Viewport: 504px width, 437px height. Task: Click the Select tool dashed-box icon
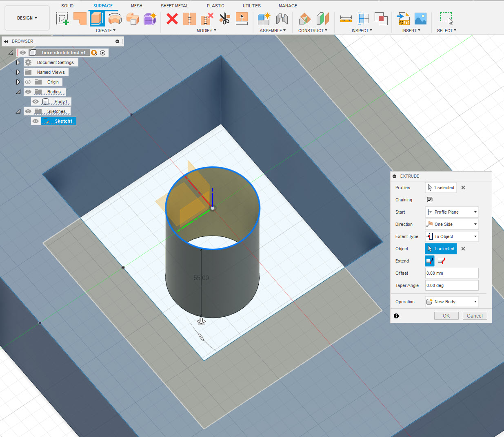[446, 19]
